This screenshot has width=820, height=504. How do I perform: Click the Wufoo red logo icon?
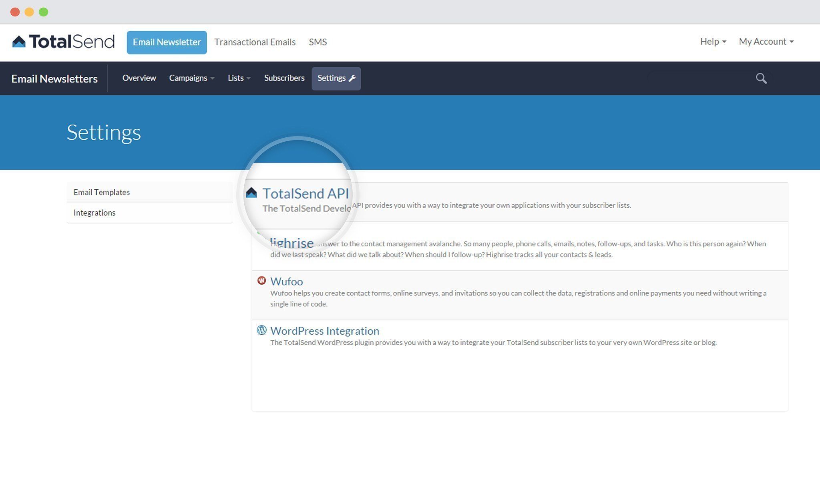coord(261,281)
